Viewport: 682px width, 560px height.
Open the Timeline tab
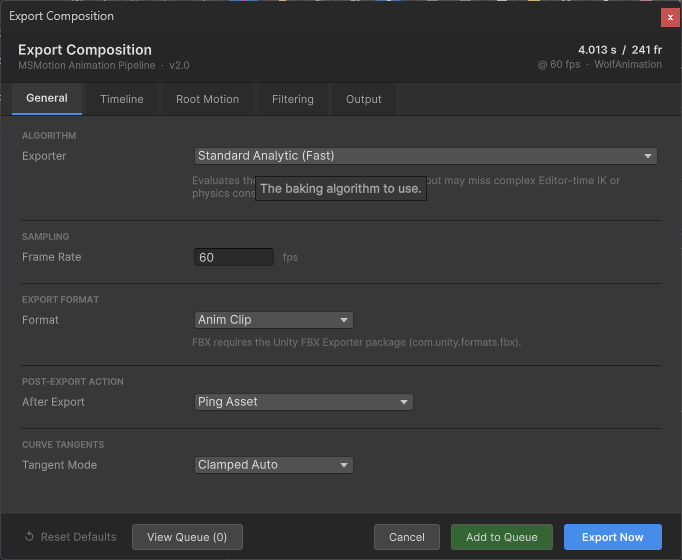[122, 100]
